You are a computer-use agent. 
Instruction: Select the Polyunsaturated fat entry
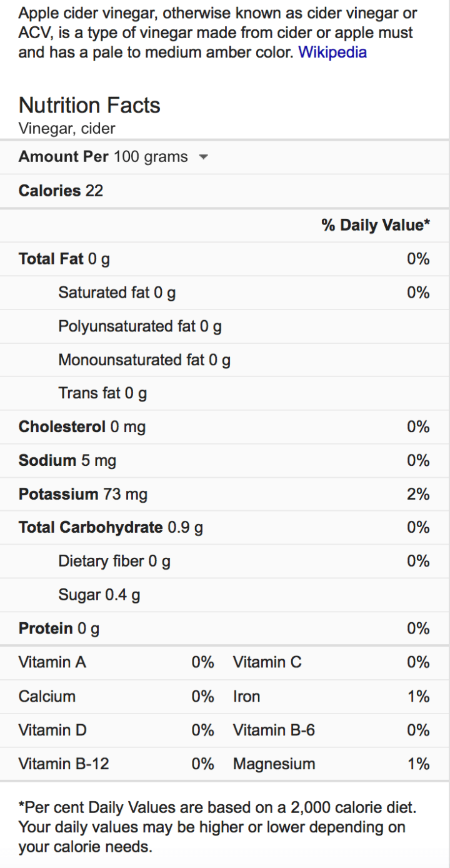pyautogui.click(x=139, y=326)
